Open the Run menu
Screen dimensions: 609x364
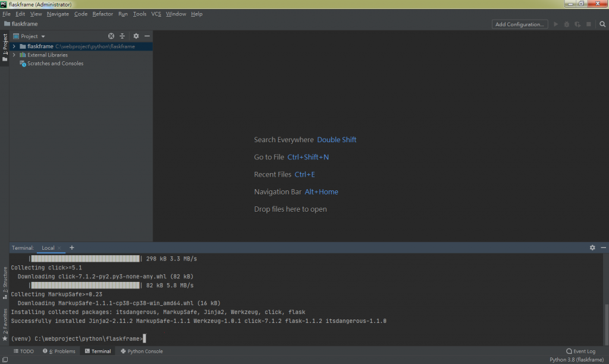(123, 14)
